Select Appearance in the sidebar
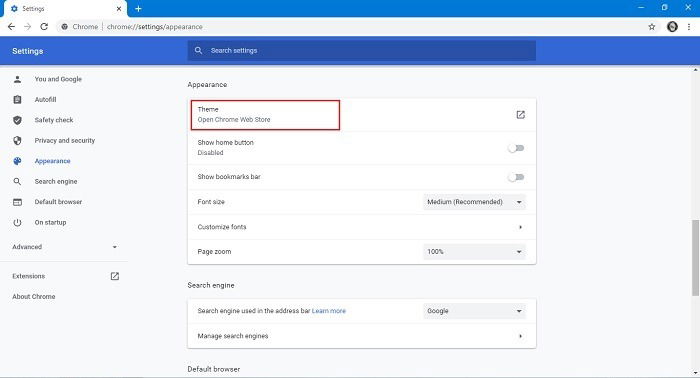Image resolution: width=700 pixels, height=378 pixels. (53, 161)
